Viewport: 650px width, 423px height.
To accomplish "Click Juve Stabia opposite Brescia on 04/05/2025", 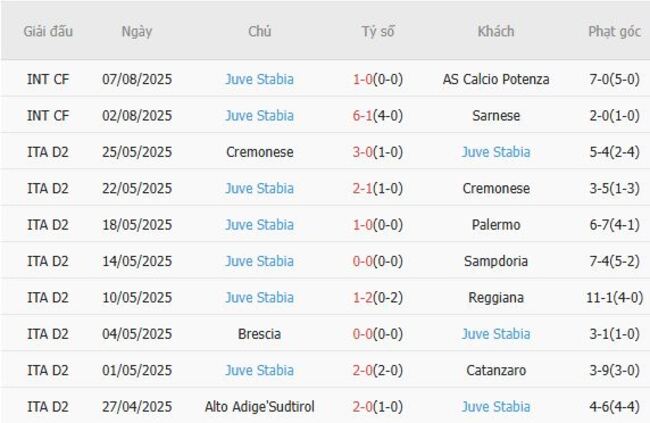I will click(496, 334).
